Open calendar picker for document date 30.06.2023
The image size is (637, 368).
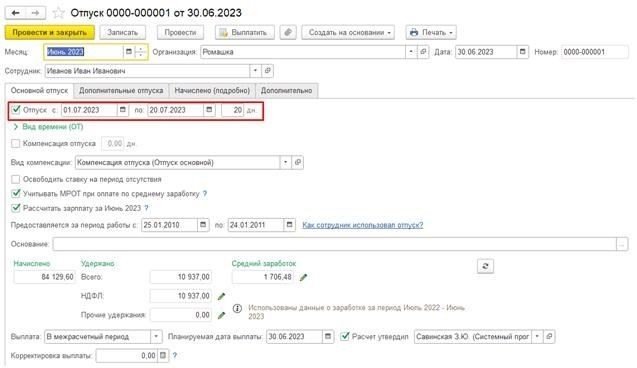pos(522,52)
